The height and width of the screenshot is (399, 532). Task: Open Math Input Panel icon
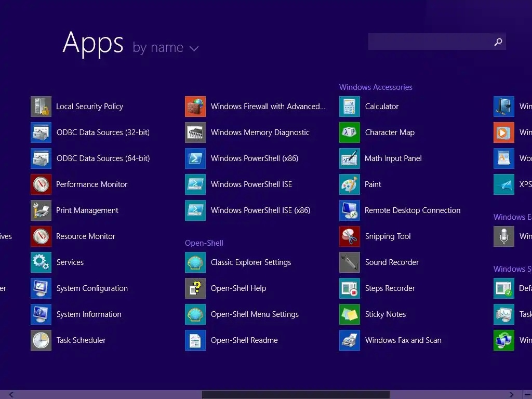350,158
